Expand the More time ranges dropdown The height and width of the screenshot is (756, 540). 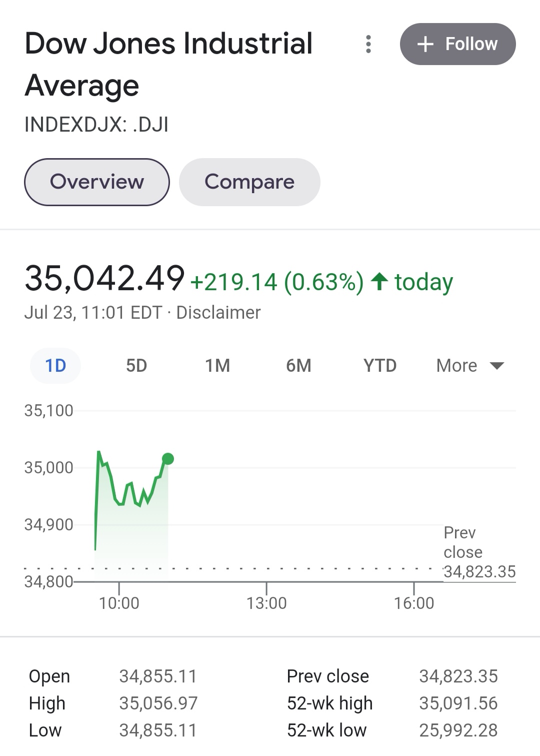click(470, 366)
